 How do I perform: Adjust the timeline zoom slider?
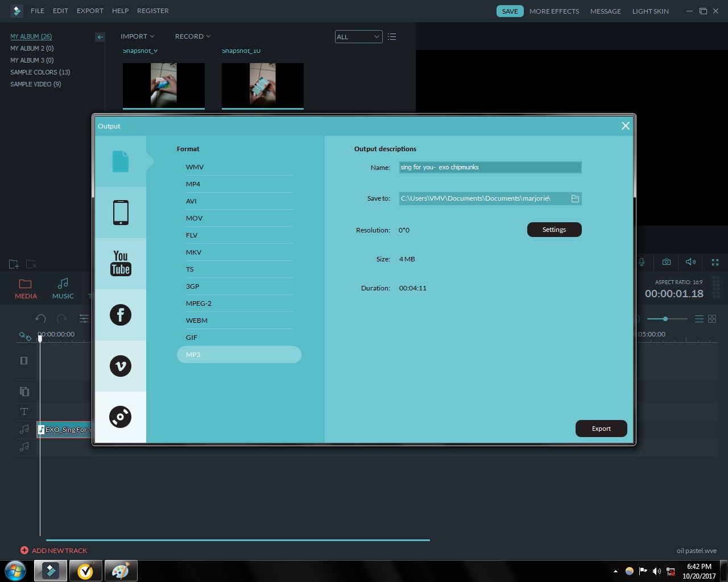click(x=665, y=319)
